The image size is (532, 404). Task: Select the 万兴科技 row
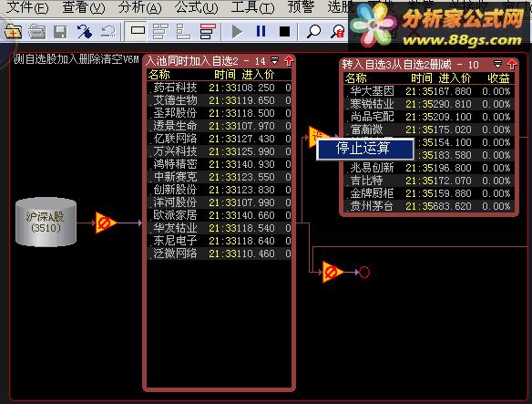220,151
